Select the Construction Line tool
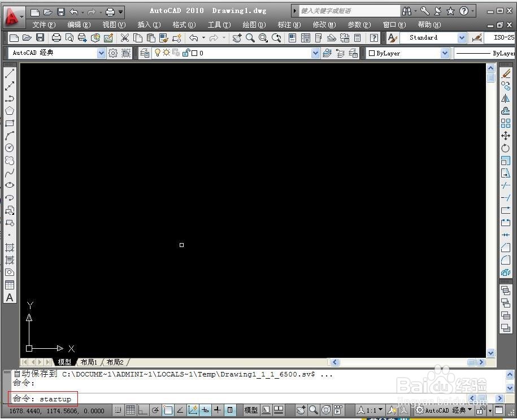Screen dimensions: 517x420 [10, 86]
